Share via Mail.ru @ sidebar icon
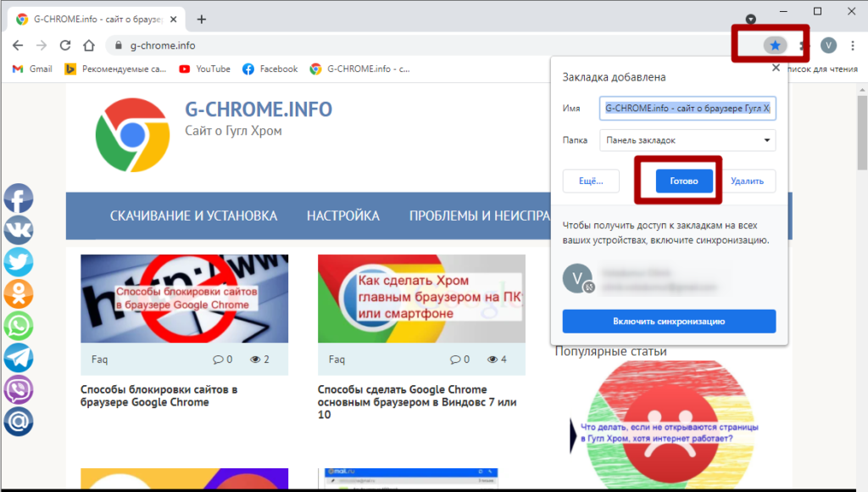 19,422
